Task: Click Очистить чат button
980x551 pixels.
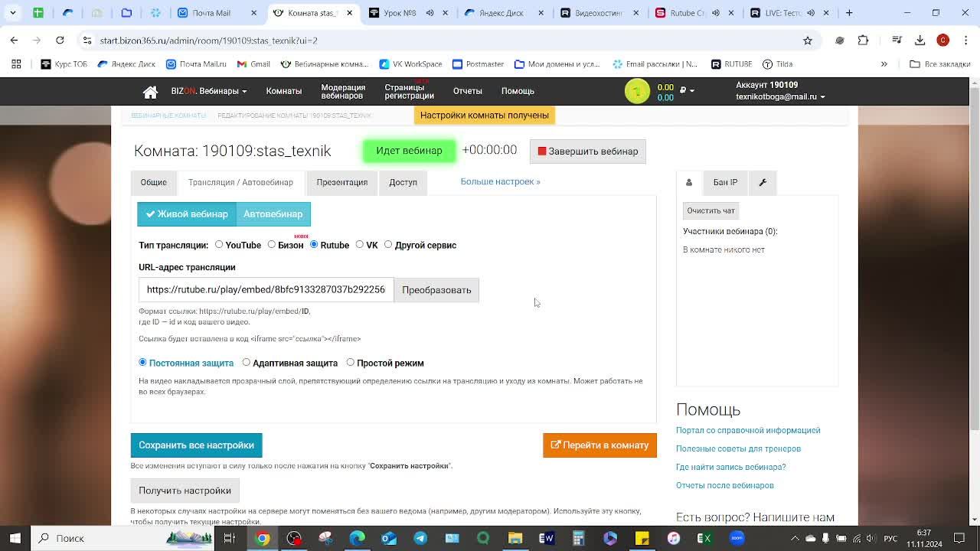Action: click(x=710, y=210)
